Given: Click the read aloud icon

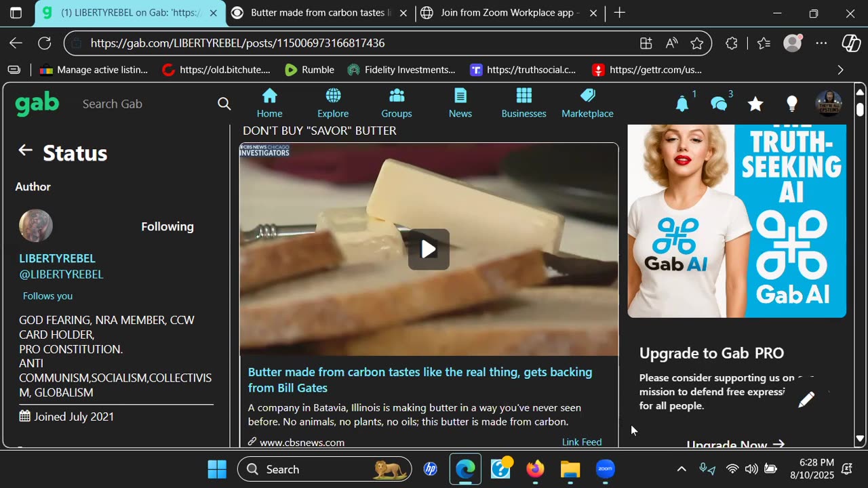Looking at the screenshot, I should coord(671,43).
